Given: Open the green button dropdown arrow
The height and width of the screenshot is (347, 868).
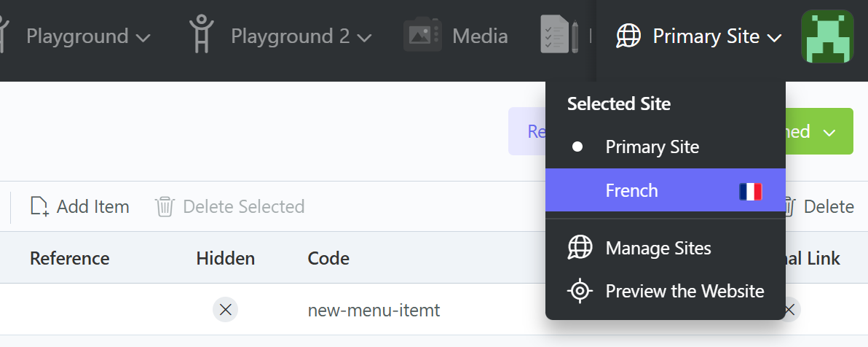Looking at the screenshot, I should tap(829, 132).
